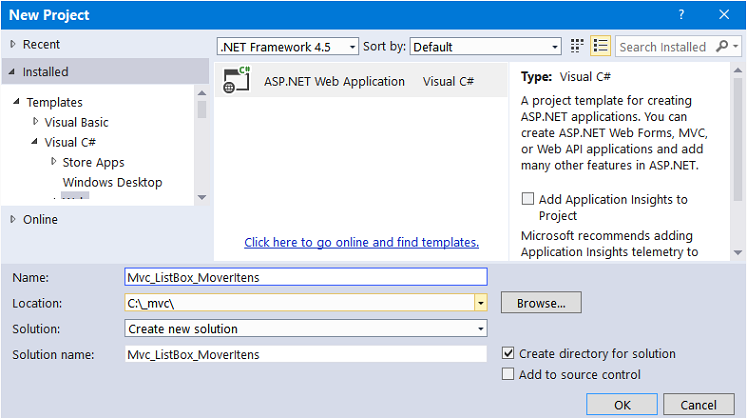Switch to small icons grid view
The image size is (747, 418).
(x=577, y=46)
